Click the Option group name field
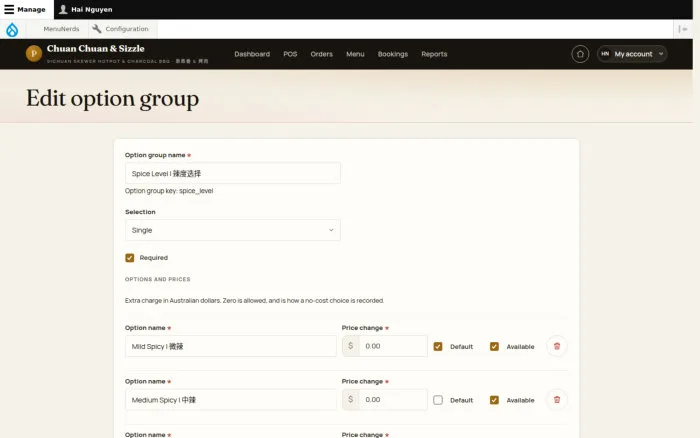Screen dimensions: 700x438 (233, 173)
